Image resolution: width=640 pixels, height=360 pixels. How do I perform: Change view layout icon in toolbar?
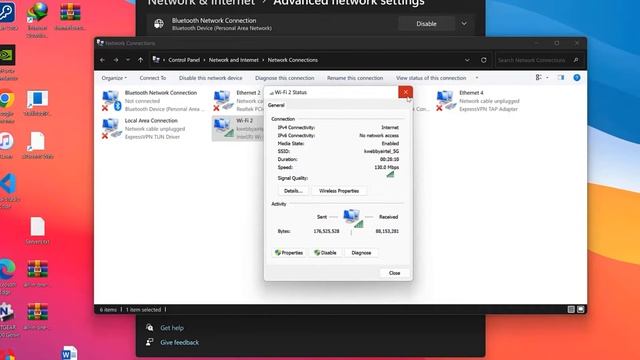(539, 77)
